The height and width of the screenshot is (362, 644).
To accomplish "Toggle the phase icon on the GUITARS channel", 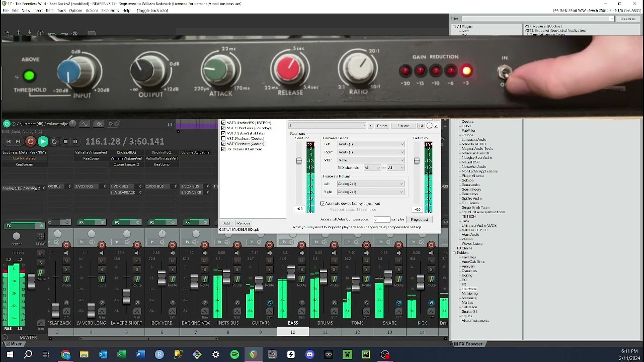I will click(x=269, y=303).
